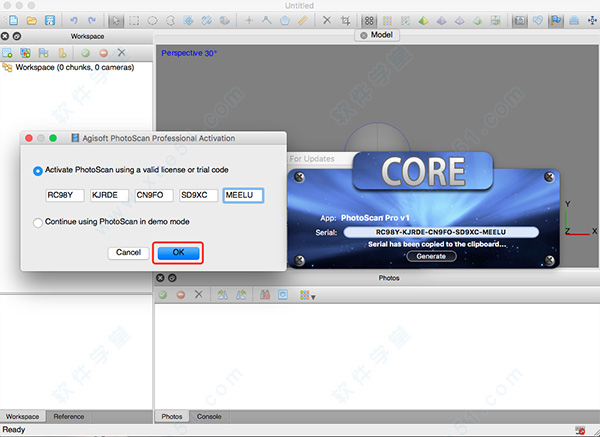Toggle Show markers flag icon
Image resolution: width=600 pixels, height=437 pixels.
click(x=556, y=20)
